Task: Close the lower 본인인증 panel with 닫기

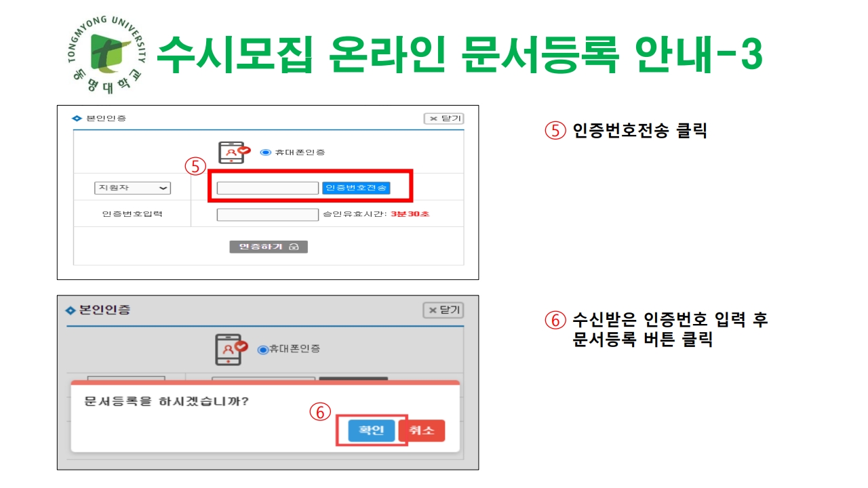Action: (x=443, y=310)
